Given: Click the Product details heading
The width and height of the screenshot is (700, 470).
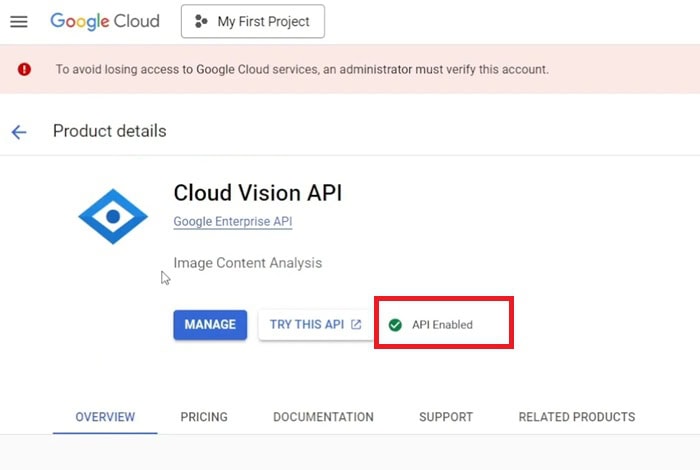Looking at the screenshot, I should coord(109,131).
